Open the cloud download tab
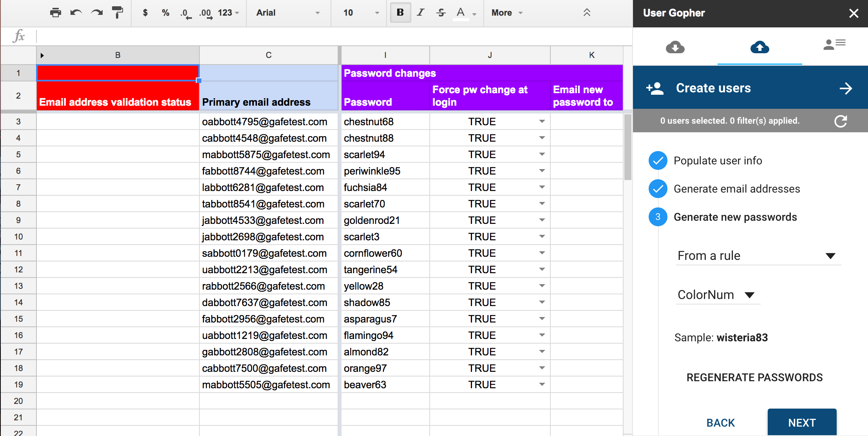This screenshot has width=868, height=436. tap(675, 47)
